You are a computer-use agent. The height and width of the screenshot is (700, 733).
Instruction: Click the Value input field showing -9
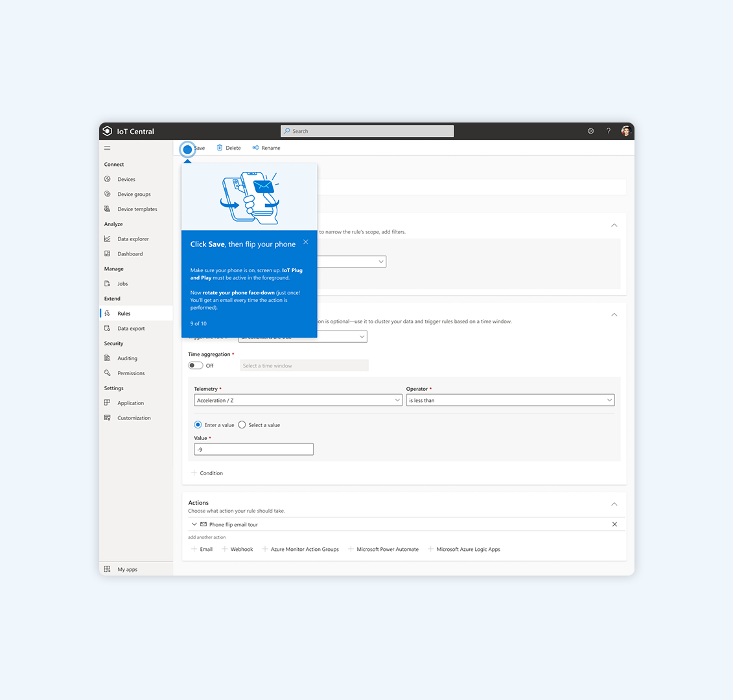[253, 449]
